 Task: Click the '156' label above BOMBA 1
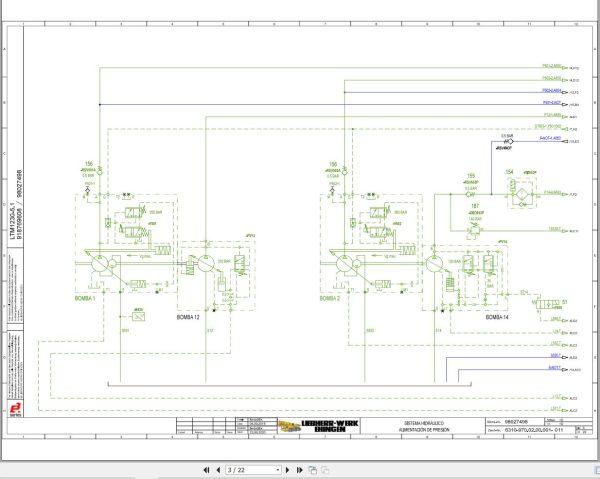pyautogui.click(x=89, y=164)
